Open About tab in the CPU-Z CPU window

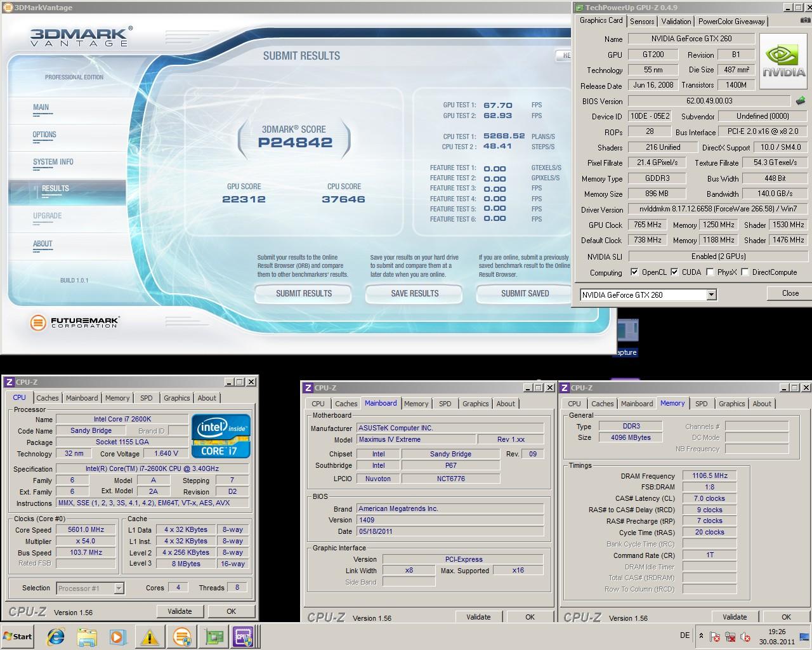click(207, 398)
